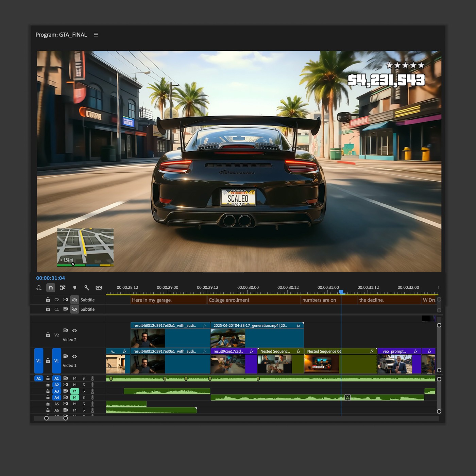Toggle V1 source patching button
The width and height of the screenshot is (476, 476).
tap(39, 361)
